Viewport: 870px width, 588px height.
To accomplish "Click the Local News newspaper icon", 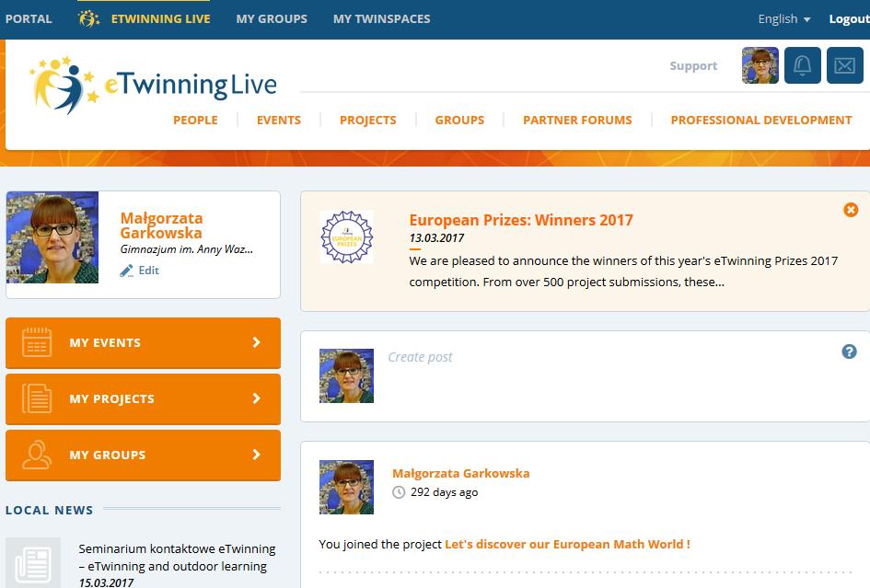I will [x=33, y=563].
